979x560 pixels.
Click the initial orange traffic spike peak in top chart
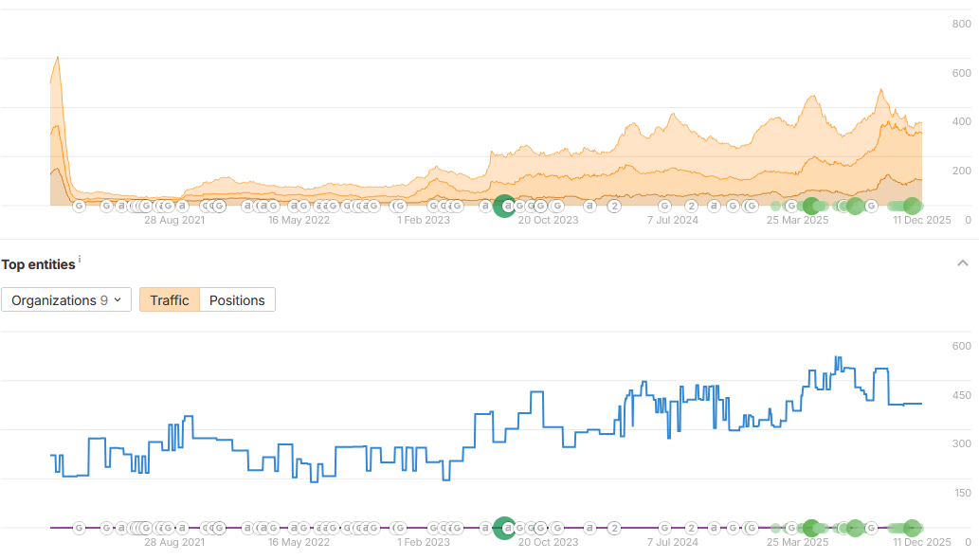(59, 58)
